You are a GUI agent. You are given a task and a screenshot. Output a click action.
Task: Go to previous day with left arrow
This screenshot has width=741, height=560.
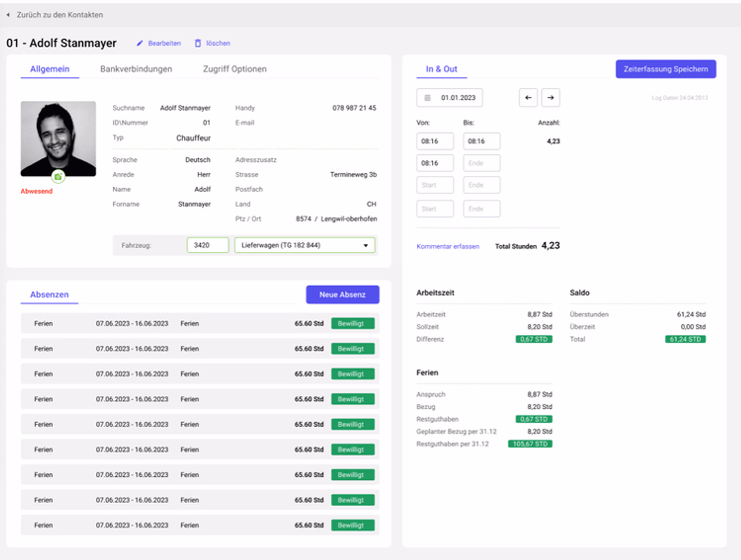528,98
